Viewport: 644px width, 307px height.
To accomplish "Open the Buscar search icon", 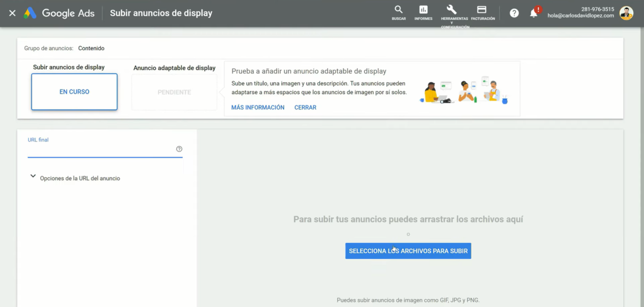I will pyautogui.click(x=398, y=11).
